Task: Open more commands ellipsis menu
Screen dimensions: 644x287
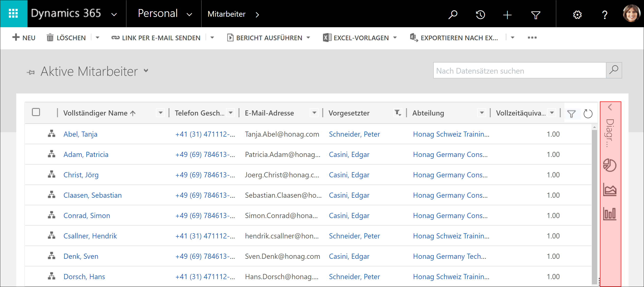Action: pyautogui.click(x=532, y=38)
